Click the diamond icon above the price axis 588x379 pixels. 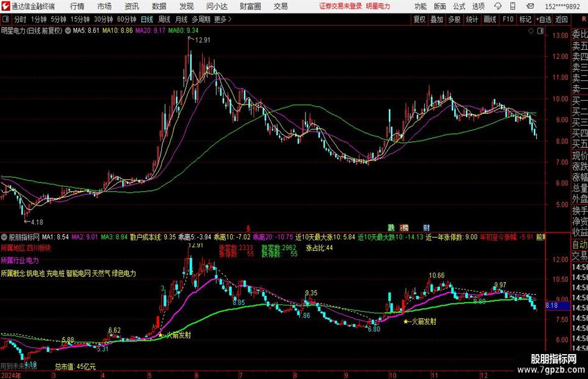click(x=531, y=31)
